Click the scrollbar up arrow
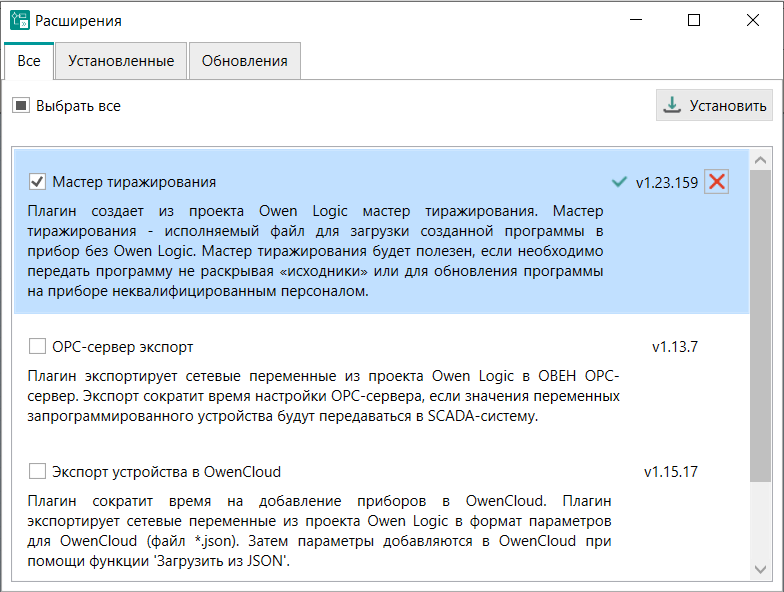 [x=760, y=161]
